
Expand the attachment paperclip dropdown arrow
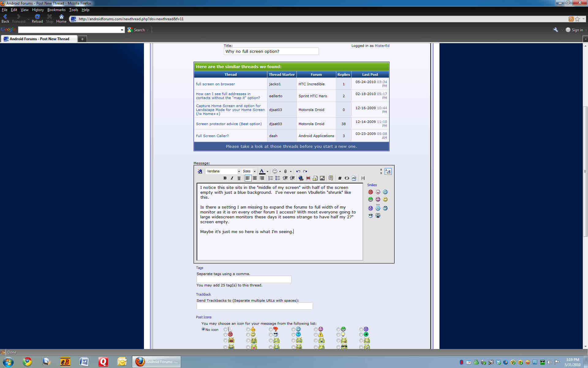tap(291, 172)
